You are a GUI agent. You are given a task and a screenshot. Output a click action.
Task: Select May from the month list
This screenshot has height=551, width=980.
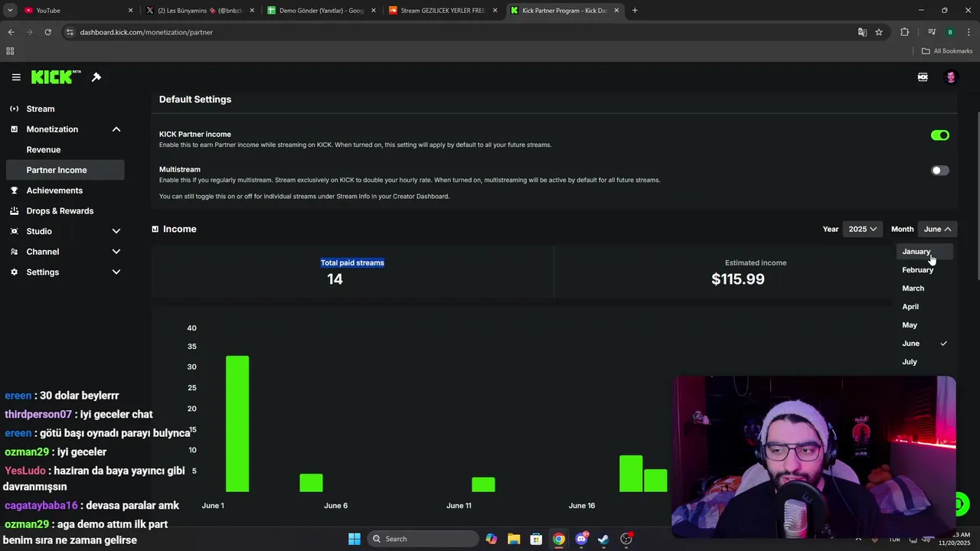pyautogui.click(x=925, y=325)
